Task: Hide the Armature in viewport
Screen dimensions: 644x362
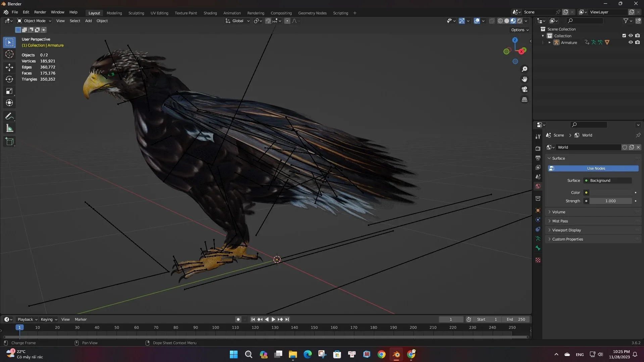Action: [630, 42]
